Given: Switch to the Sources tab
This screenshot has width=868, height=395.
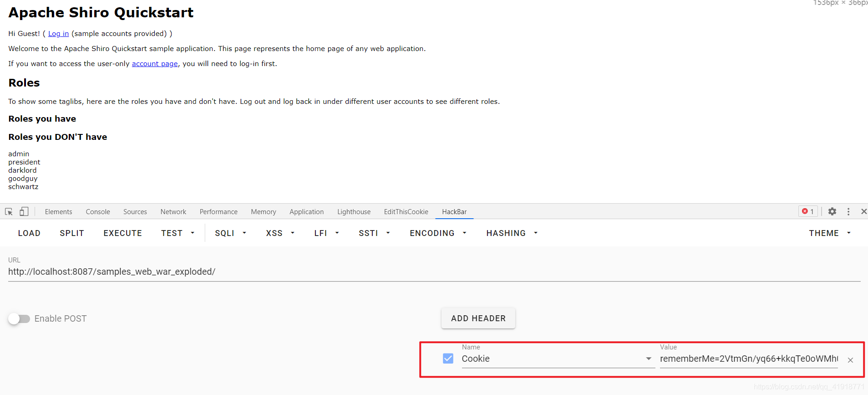Looking at the screenshot, I should click(135, 212).
